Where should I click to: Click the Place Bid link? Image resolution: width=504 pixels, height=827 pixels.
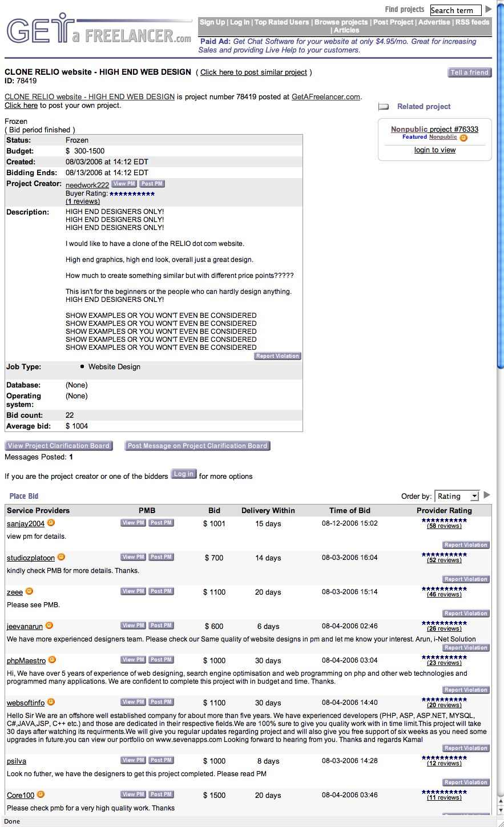pyautogui.click(x=24, y=497)
